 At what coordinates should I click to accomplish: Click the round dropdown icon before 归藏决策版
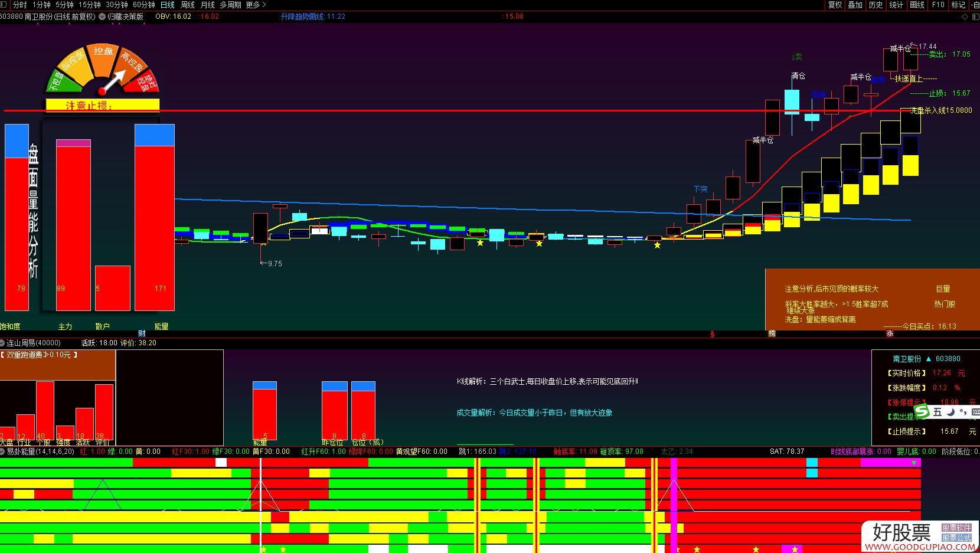point(102,17)
